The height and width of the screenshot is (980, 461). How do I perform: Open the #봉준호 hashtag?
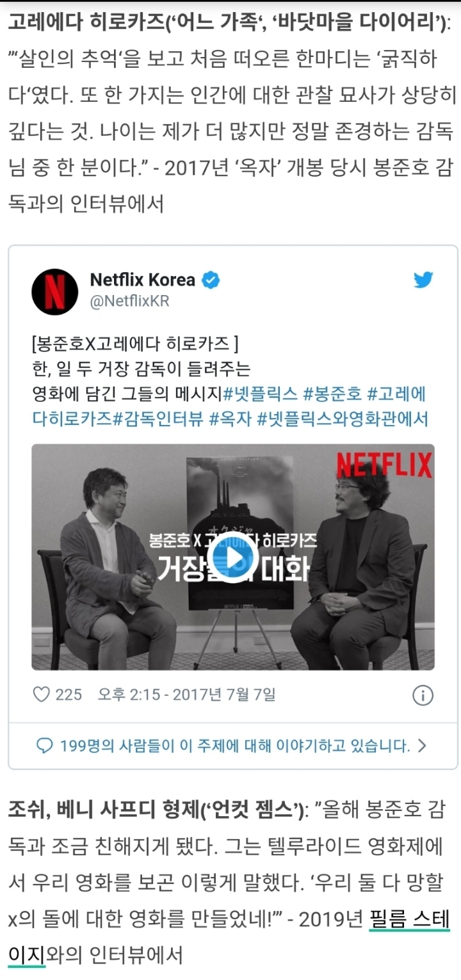(x=333, y=393)
